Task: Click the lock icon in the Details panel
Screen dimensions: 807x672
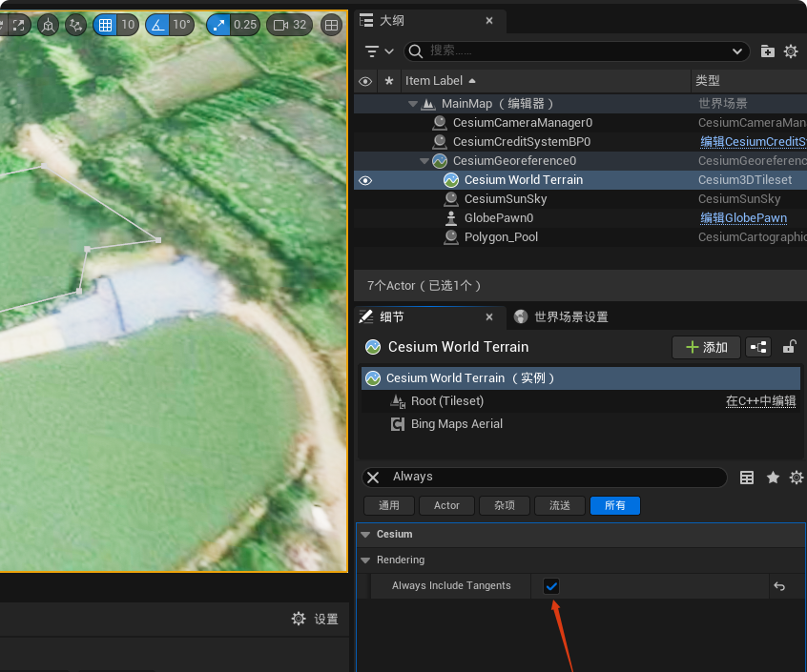Action: point(789,347)
